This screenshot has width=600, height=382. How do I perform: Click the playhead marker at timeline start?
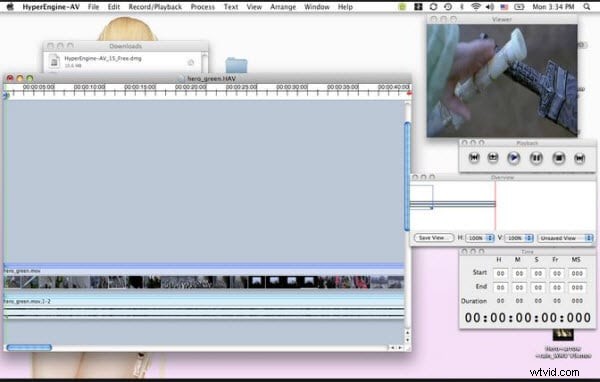(6, 95)
